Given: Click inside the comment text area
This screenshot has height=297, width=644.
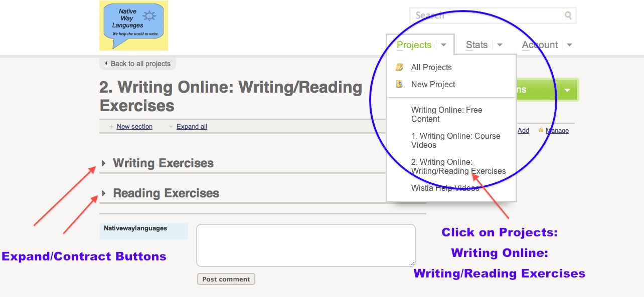Looking at the screenshot, I should 305,245.
